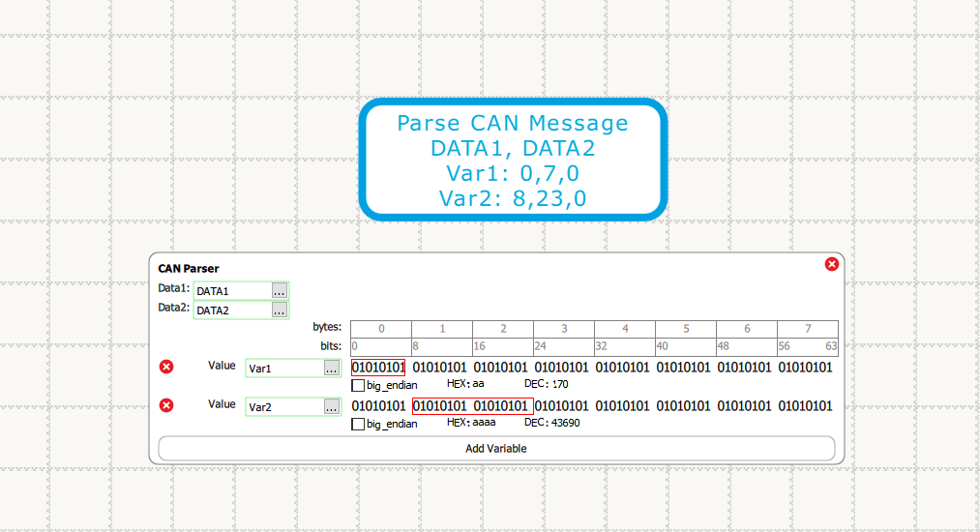This screenshot has height=532, width=980.
Task: Select the Parse CAN Message block
Action: pos(513,161)
